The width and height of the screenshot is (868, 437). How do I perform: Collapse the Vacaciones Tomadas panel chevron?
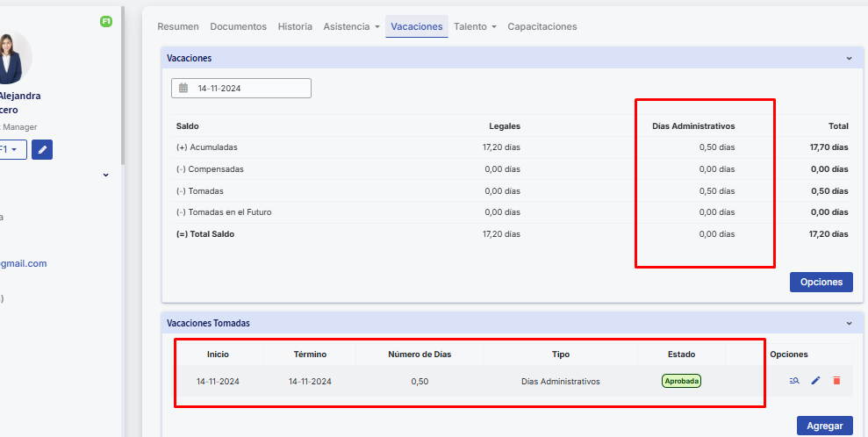[x=849, y=323]
